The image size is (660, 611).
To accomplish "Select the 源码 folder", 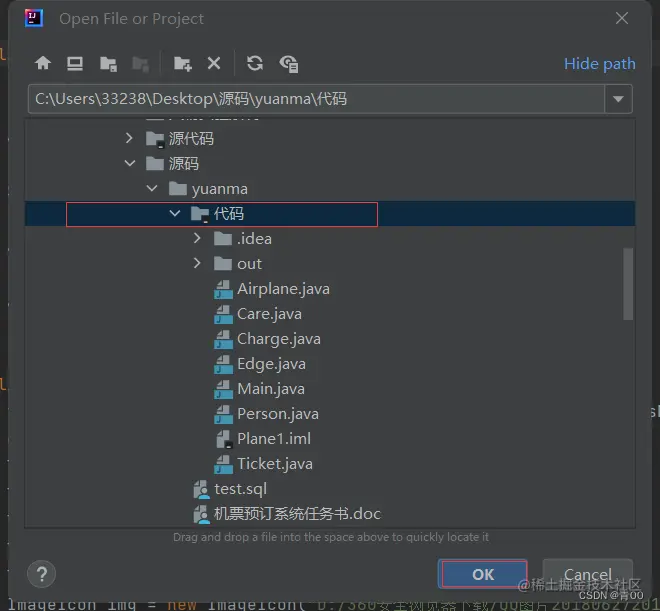I will 184,163.
